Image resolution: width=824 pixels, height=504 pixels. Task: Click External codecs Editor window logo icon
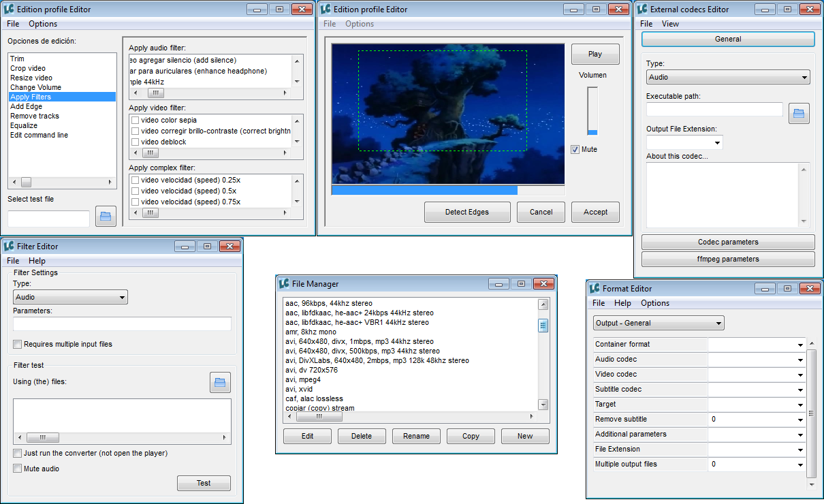tap(642, 9)
